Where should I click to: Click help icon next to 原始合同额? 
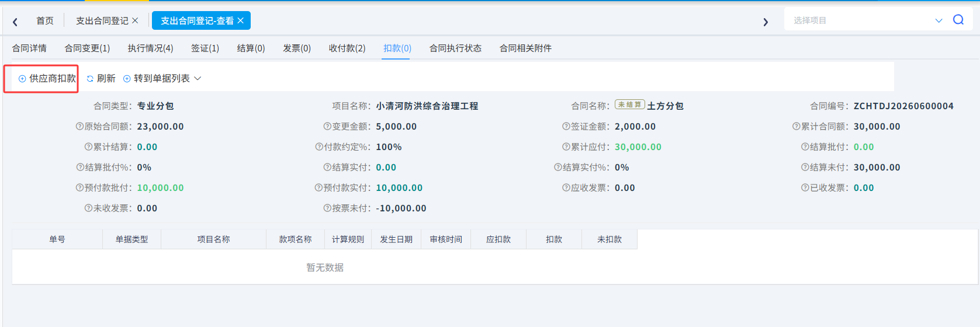(79, 127)
